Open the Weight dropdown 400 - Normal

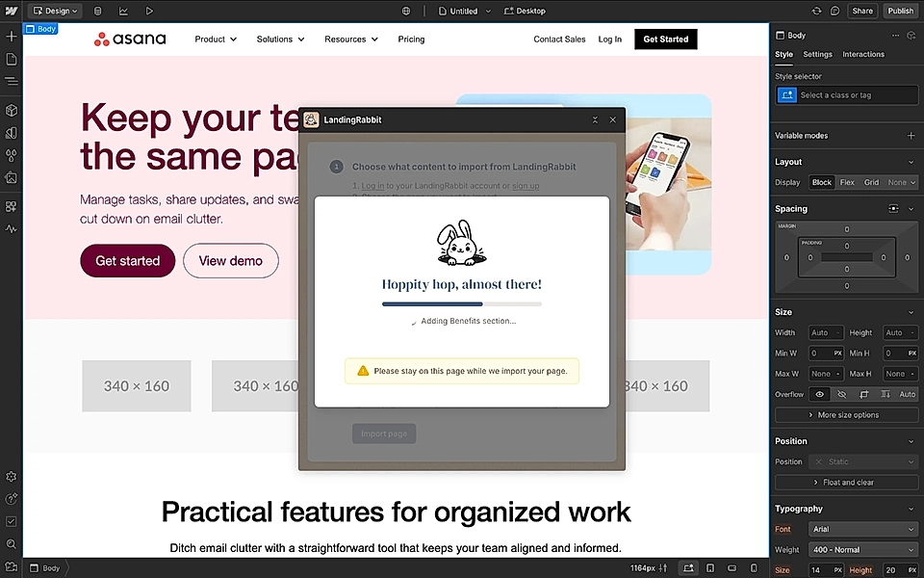coord(863,549)
